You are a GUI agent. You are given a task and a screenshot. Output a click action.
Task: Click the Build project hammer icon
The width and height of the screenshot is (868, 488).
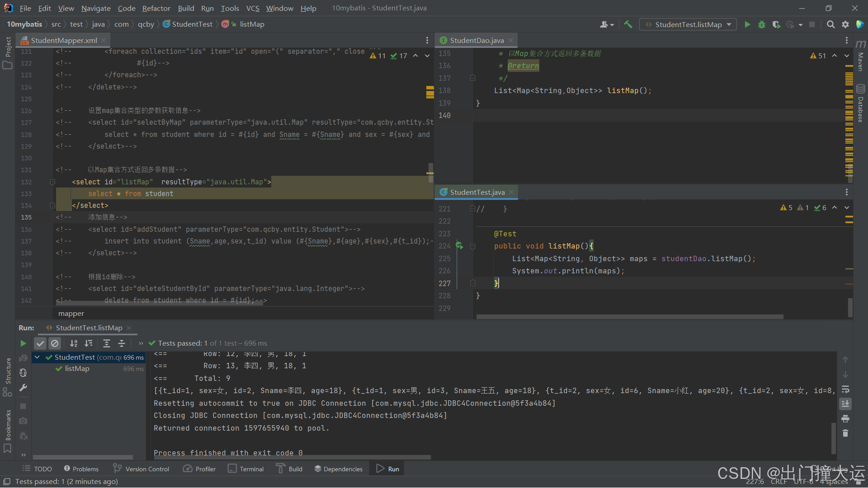click(628, 24)
